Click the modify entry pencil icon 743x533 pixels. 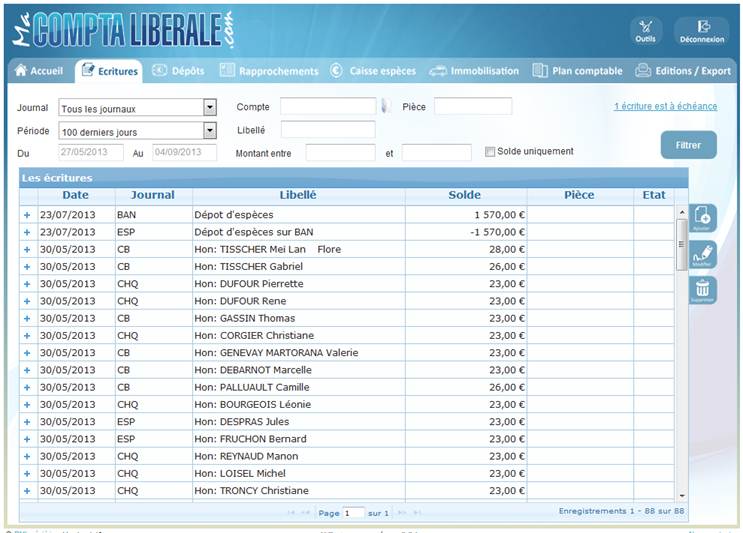click(702, 254)
